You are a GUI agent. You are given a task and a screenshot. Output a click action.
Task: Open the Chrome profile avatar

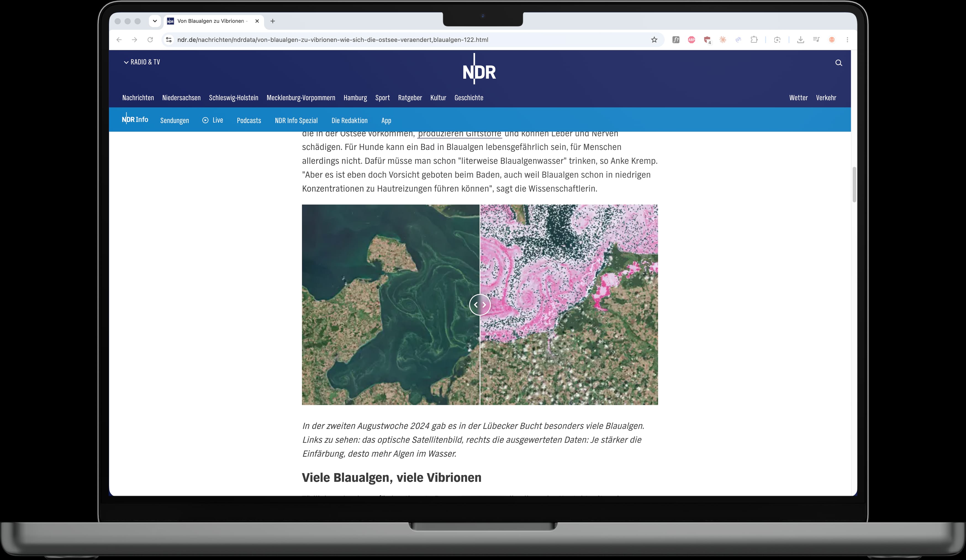pyautogui.click(x=832, y=40)
